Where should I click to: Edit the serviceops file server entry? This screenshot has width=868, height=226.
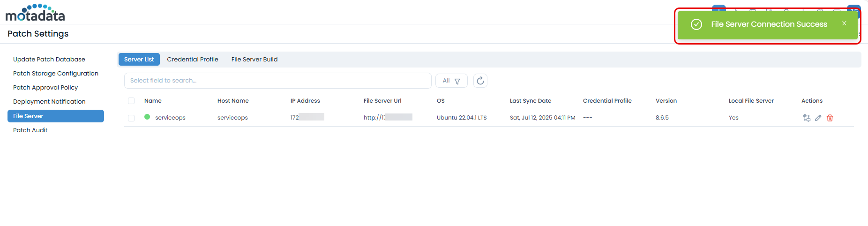click(818, 118)
